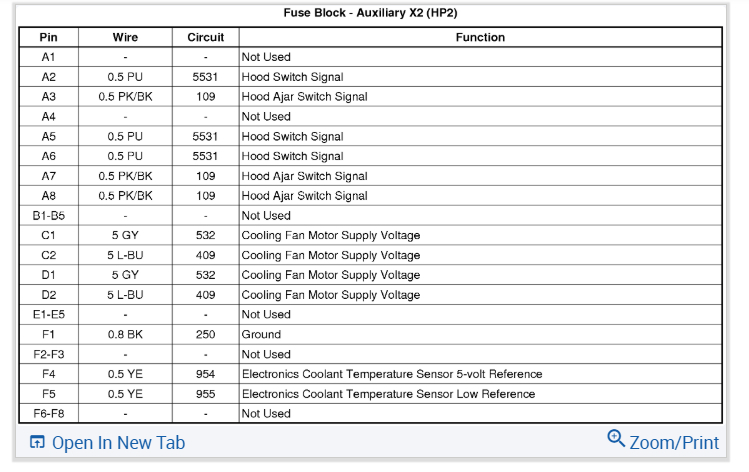The image size is (749, 472).
Task: Select pin F5 row label
Action: pos(49,394)
